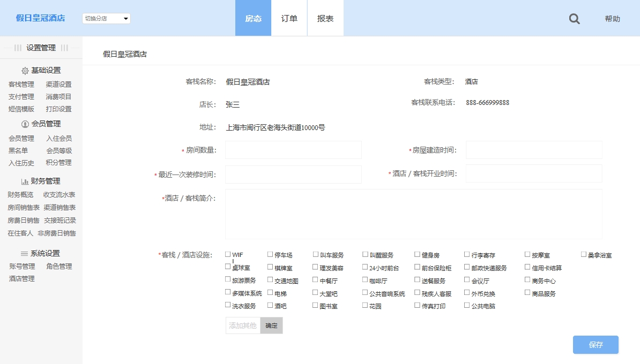Click the 房屋建造时间 input field

click(534, 150)
